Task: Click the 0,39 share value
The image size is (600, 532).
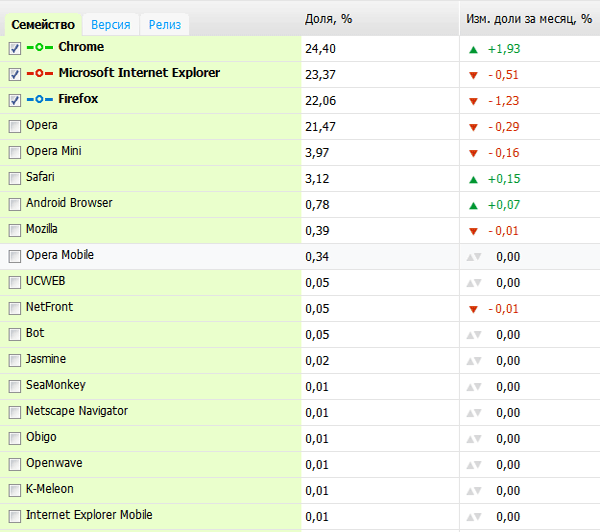Action: (x=317, y=231)
